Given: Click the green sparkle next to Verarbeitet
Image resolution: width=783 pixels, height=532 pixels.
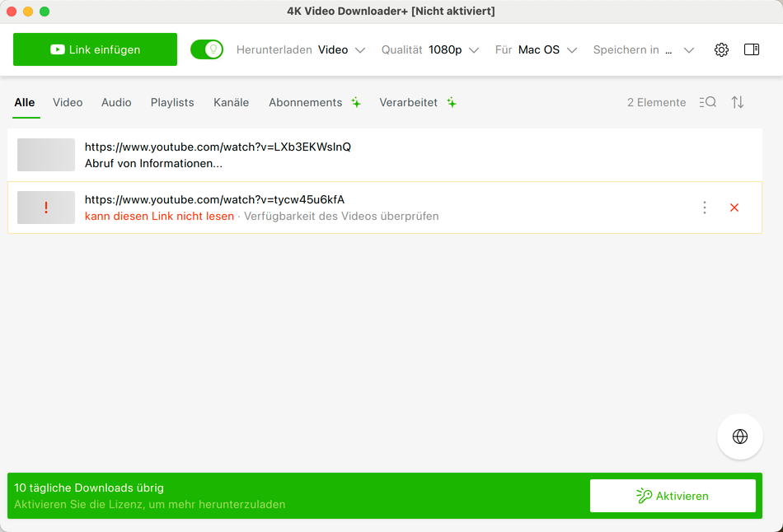Looking at the screenshot, I should [x=452, y=102].
